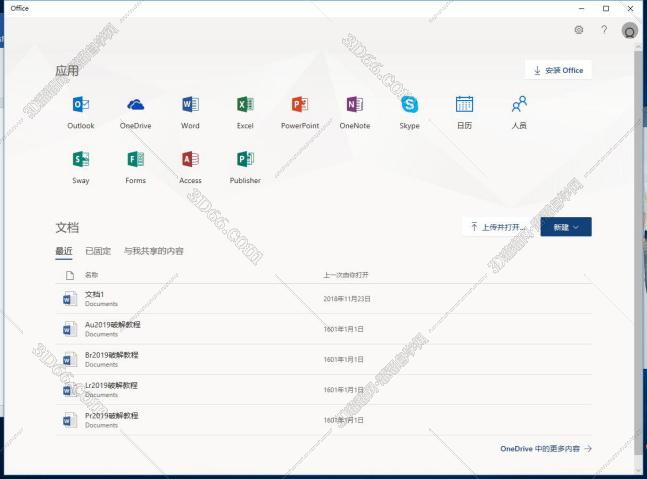Follow OneDrive 中的更多内容 link

[x=546, y=448]
